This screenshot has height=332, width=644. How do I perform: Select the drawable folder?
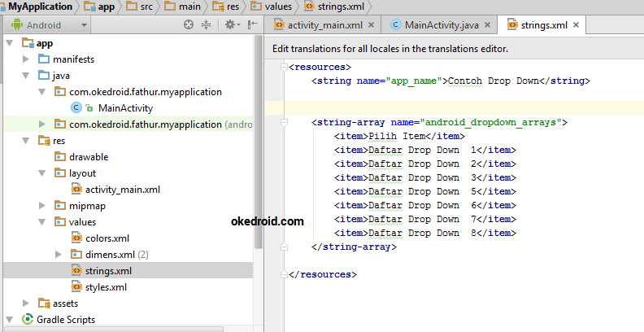(x=89, y=157)
